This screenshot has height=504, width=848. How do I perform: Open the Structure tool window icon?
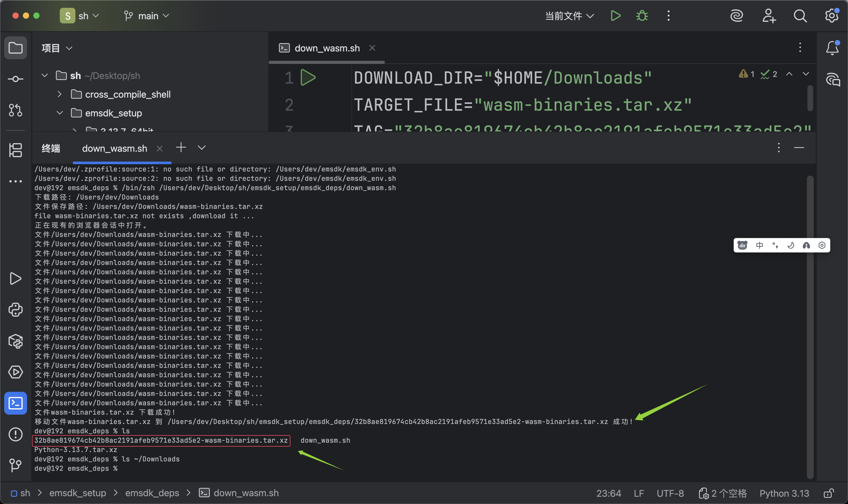[x=15, y=150]
